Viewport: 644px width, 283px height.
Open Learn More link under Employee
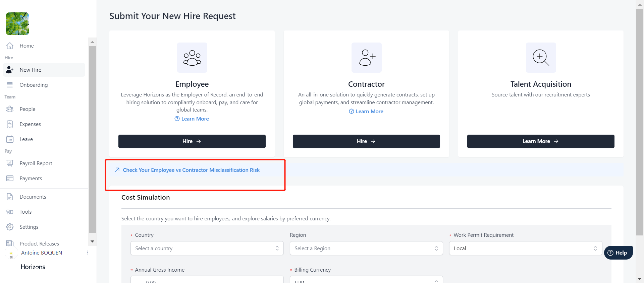click(x=192, y=119)
